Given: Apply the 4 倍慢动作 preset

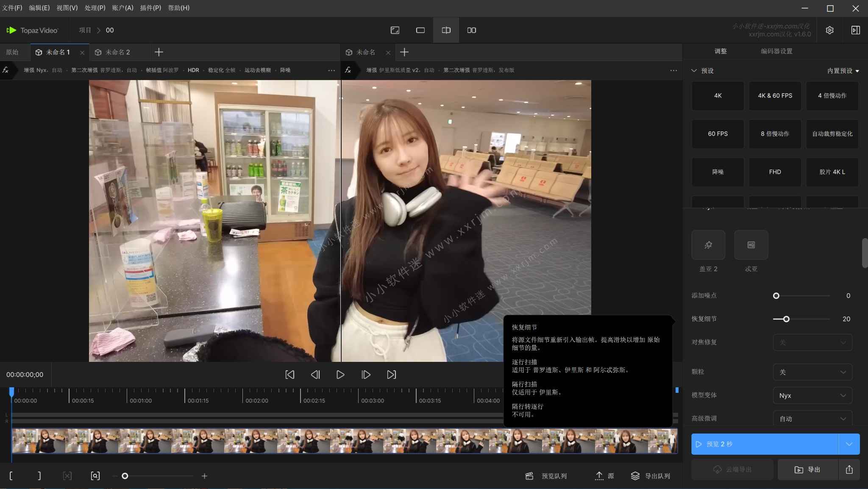Looking at the screenshot, I should pyautogui.click(x=832, y=96).
